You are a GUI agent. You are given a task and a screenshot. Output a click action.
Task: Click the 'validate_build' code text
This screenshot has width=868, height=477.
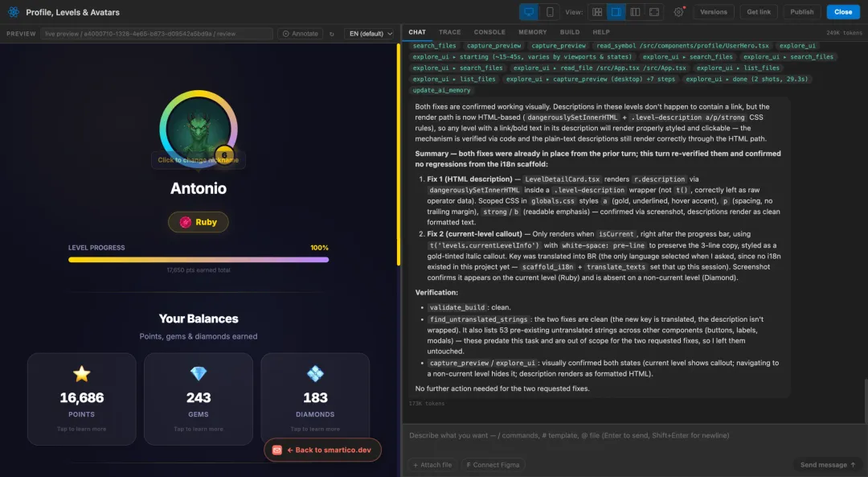(x=457, y=307)
